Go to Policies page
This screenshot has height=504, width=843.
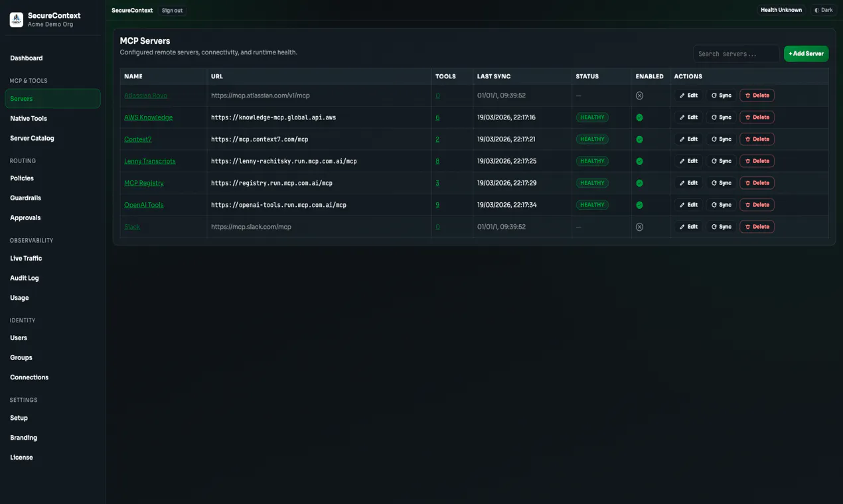tap(22, 178)
